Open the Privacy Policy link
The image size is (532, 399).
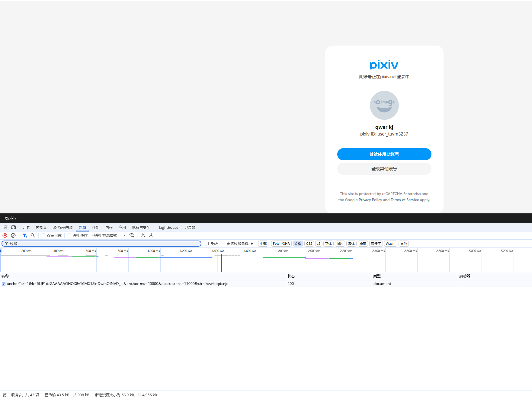(x=370, y=200)
